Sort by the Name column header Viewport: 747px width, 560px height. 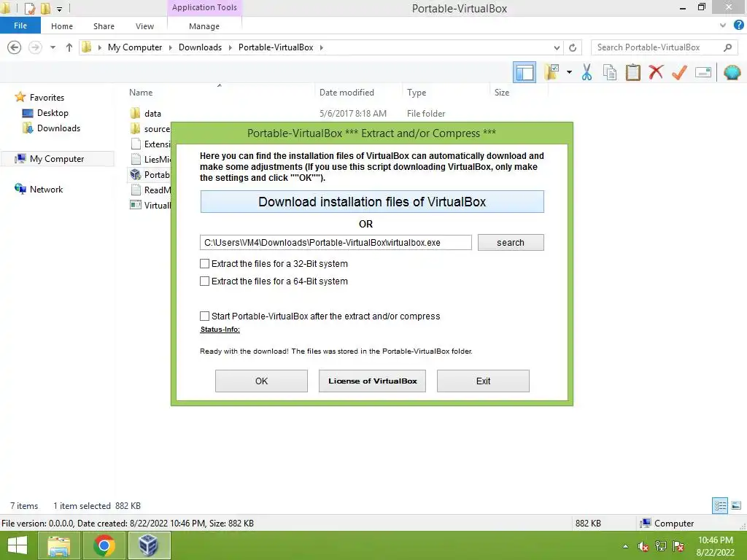[x=141, y=93]
